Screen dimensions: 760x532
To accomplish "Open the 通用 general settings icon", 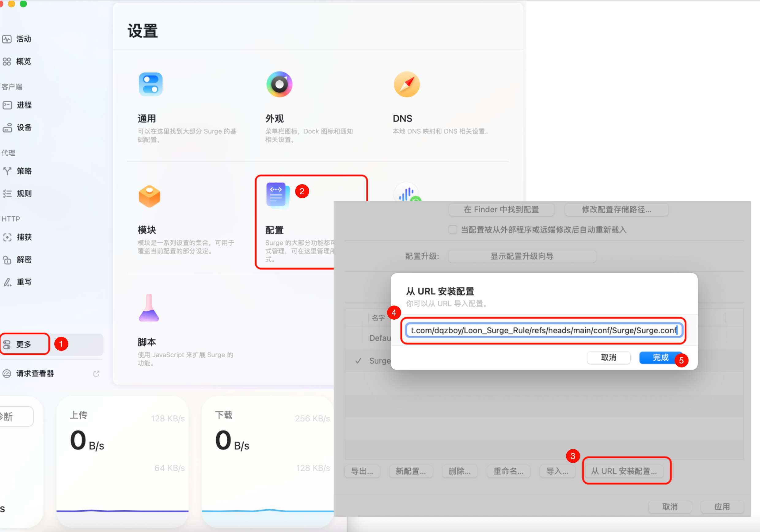I will (x=150, y=84).
